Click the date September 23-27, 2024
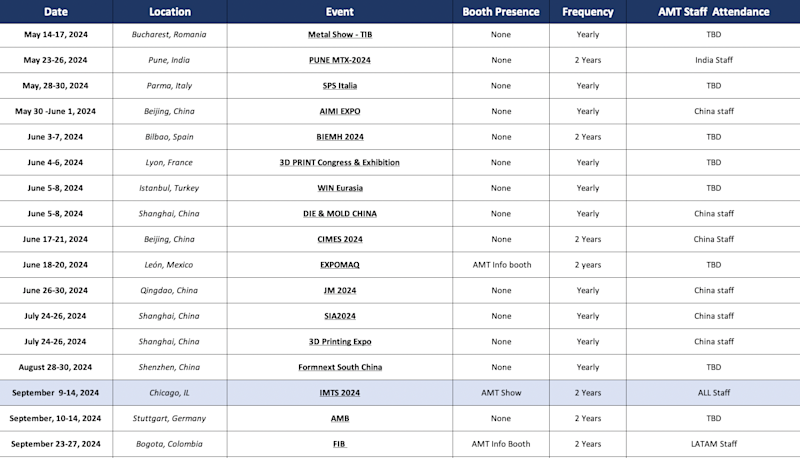 (56, 444)
